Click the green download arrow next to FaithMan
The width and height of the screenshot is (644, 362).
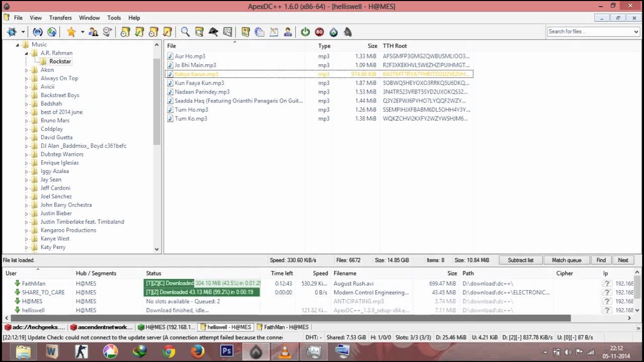click(17, 284)
